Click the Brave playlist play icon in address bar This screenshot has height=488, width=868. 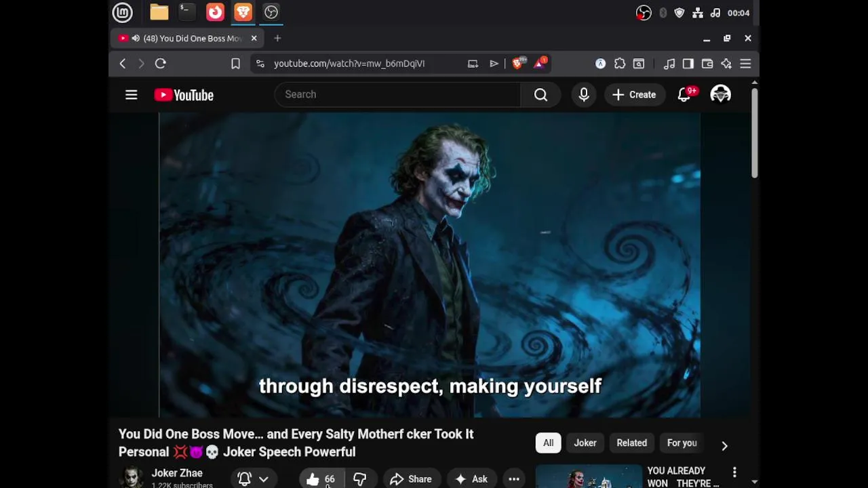coord(494,64)
